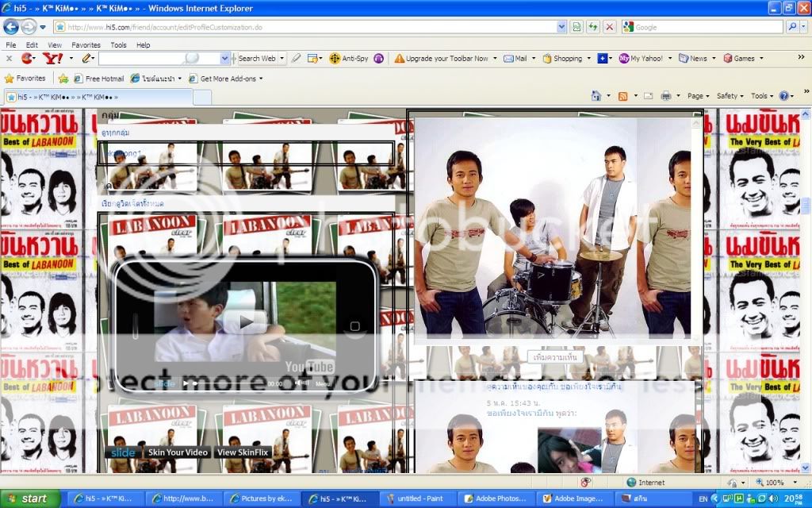
Task: Open the Free Hotmail favorites link
Action: [x=99, y=79]
